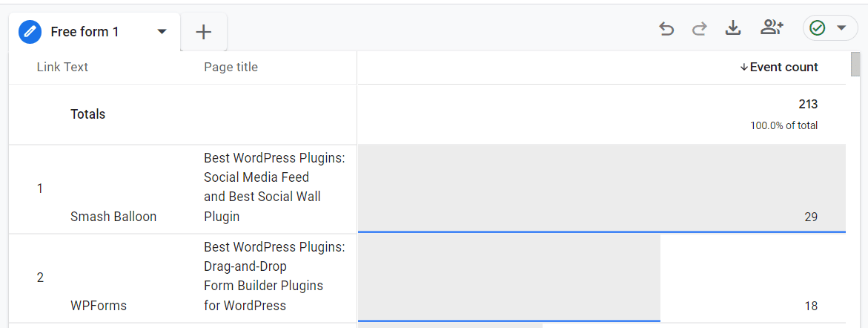Click the WPForms link text cell
Viewport: 868px width, 328px height.
99,306
